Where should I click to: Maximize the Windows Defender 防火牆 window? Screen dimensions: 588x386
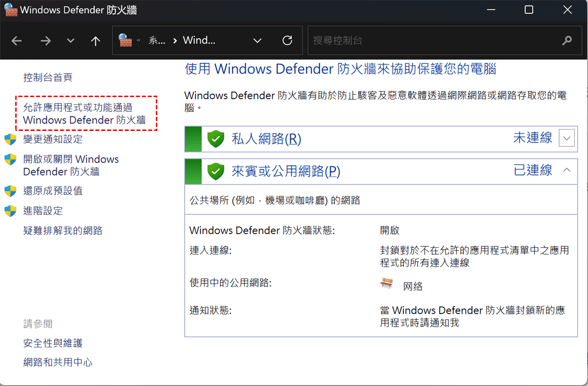(529, 9)
